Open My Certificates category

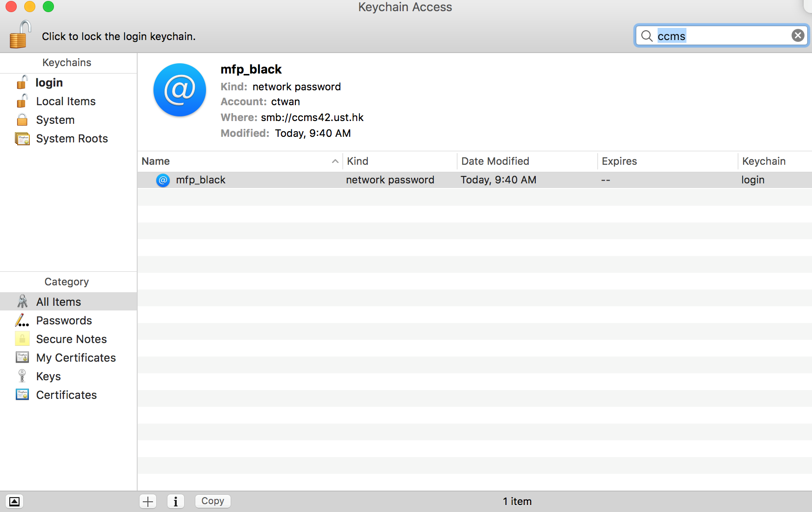pos(76,358)
